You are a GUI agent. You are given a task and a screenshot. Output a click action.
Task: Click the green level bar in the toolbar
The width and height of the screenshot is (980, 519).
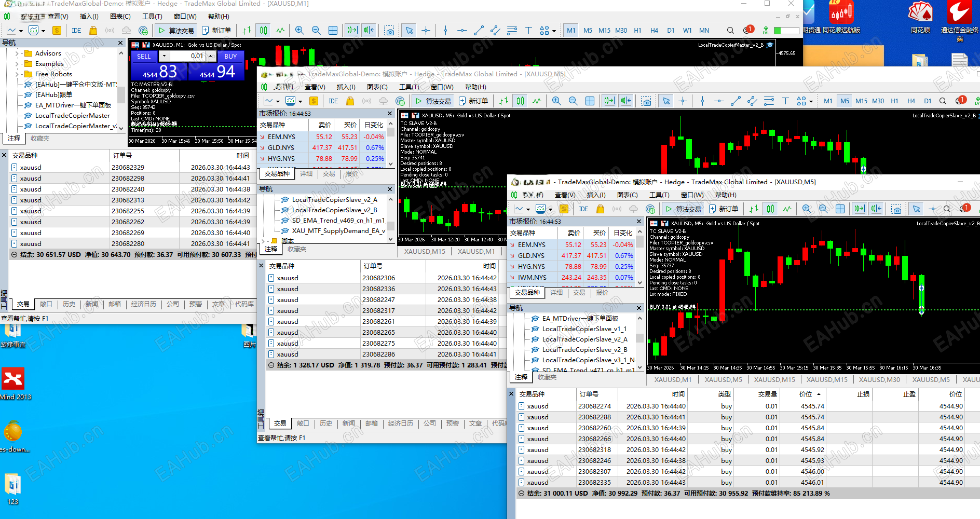coord(786,31)
